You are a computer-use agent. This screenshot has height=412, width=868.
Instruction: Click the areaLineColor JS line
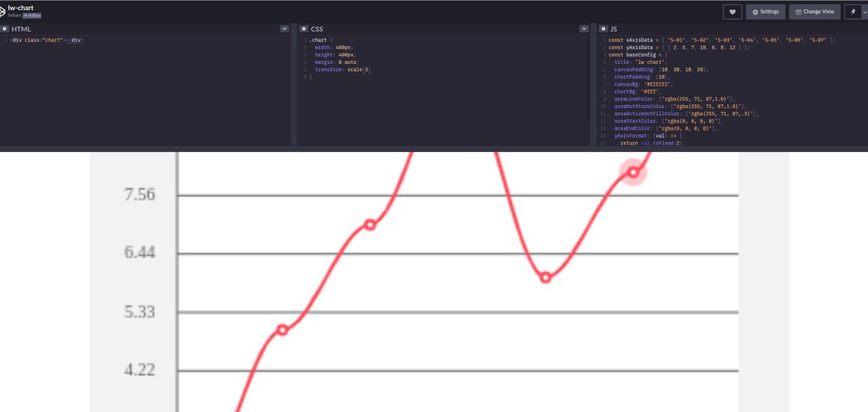pyautogui.click(x=674, y=99)
